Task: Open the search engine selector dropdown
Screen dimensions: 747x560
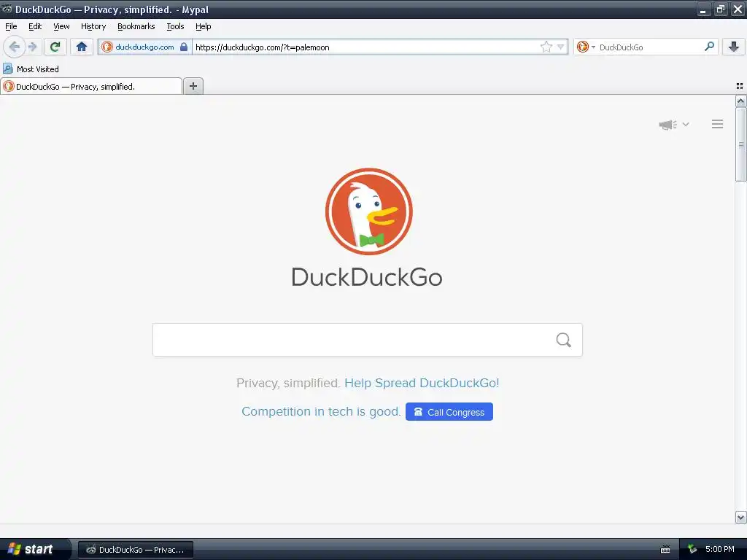Action: point(586,47)
